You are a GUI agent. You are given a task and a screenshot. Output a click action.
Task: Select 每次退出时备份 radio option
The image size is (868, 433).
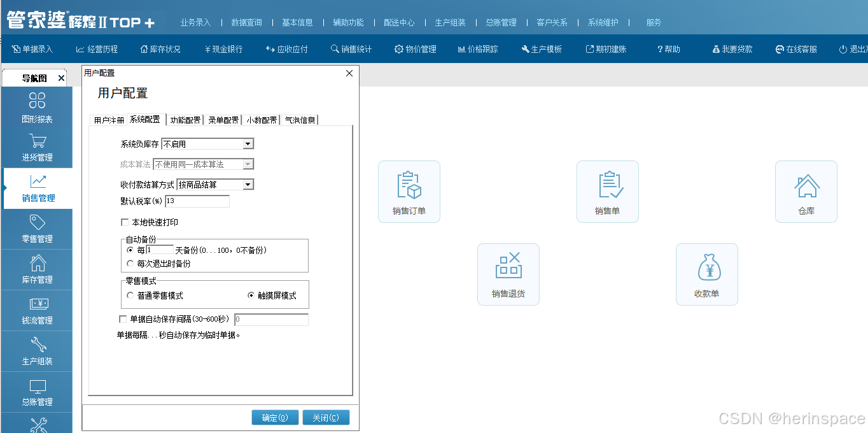pos(130,263)
